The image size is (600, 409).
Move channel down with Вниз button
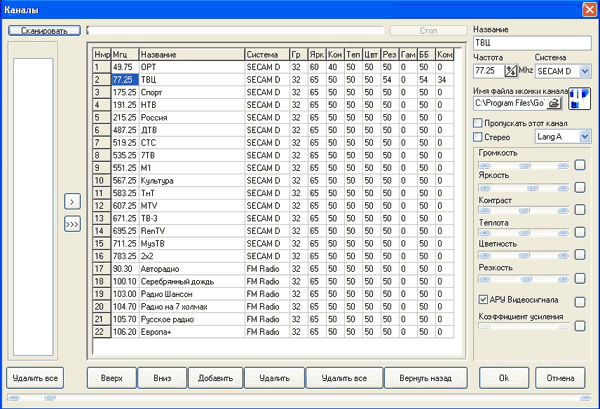[x=162, y=378]
